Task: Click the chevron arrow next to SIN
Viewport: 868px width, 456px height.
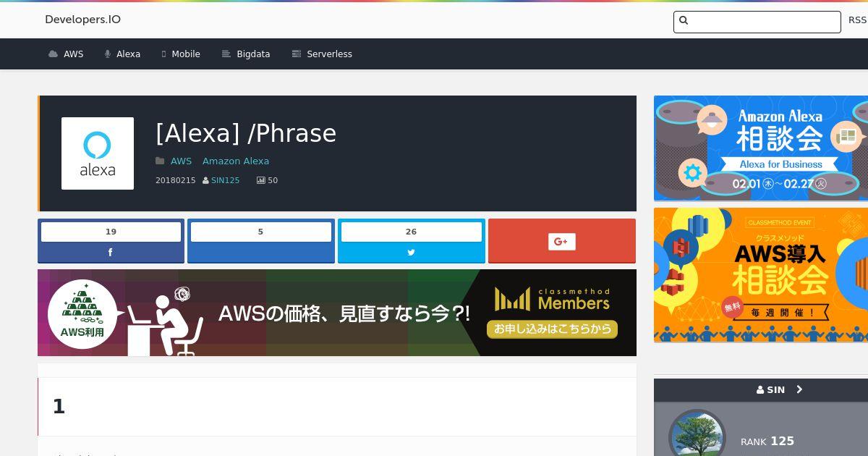Action: [x=799, y=389]
